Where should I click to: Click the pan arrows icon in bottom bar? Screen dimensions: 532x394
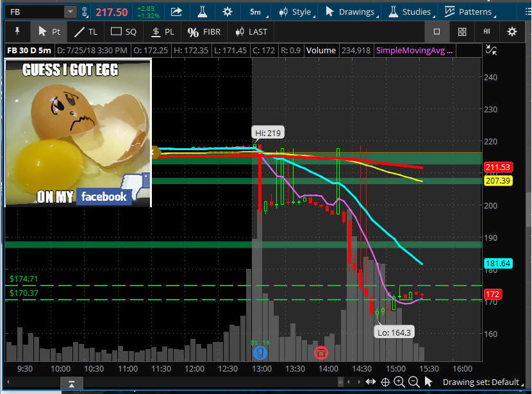370,382
